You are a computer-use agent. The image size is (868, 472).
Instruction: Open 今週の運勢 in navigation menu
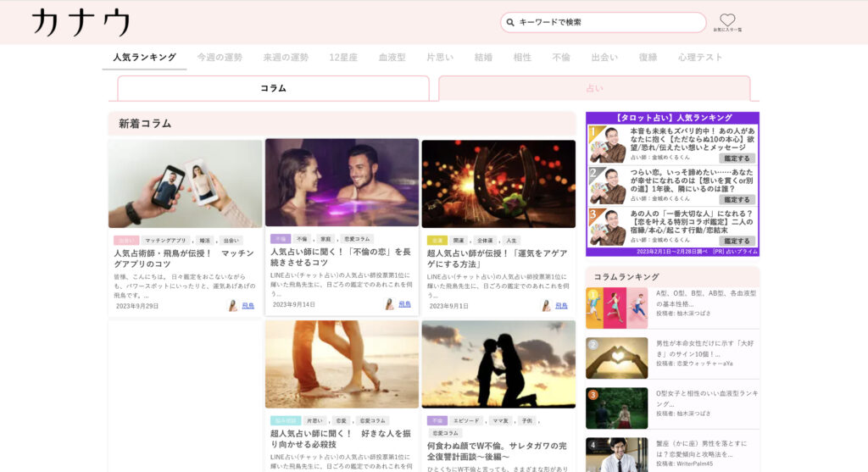[220, 58]
